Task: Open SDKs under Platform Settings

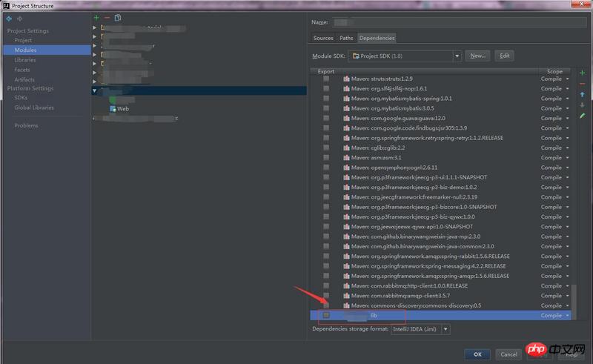Action: pos(21,98)
